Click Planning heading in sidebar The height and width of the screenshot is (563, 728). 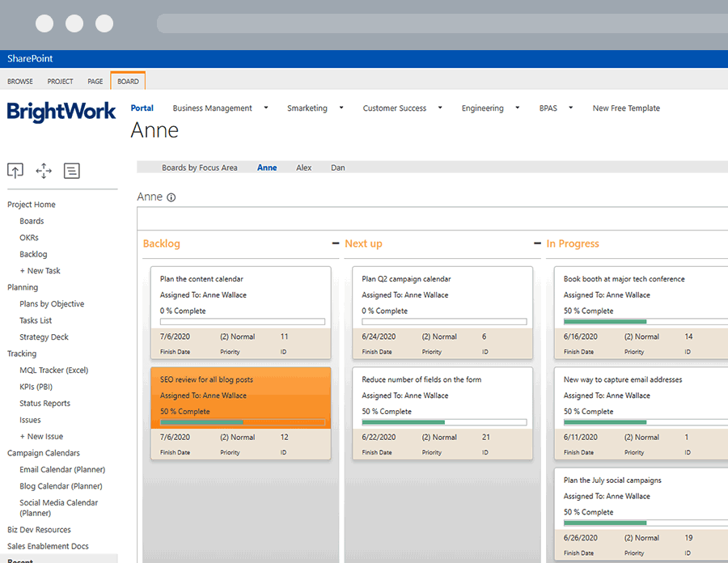point(23,287)
